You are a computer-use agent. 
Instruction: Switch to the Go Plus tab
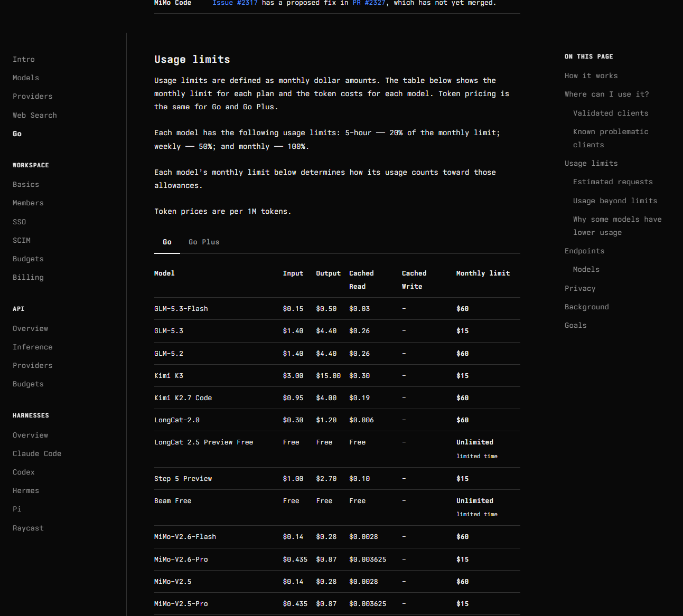[x=204, y=242]
